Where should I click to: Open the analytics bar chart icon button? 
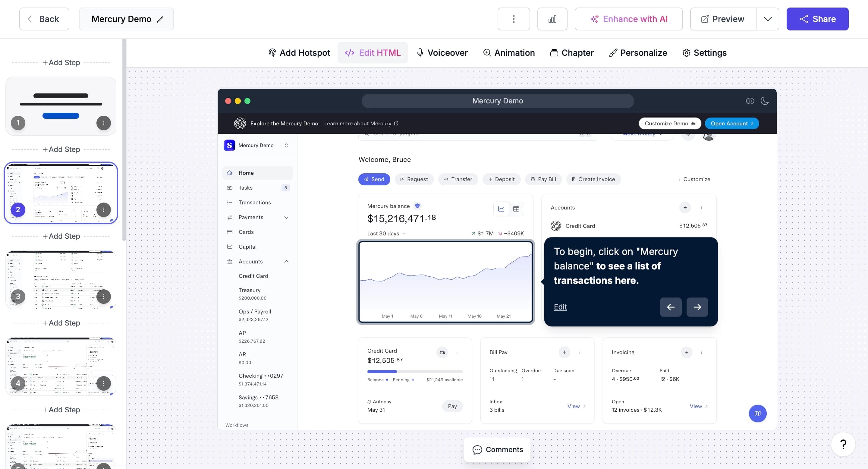552,19
